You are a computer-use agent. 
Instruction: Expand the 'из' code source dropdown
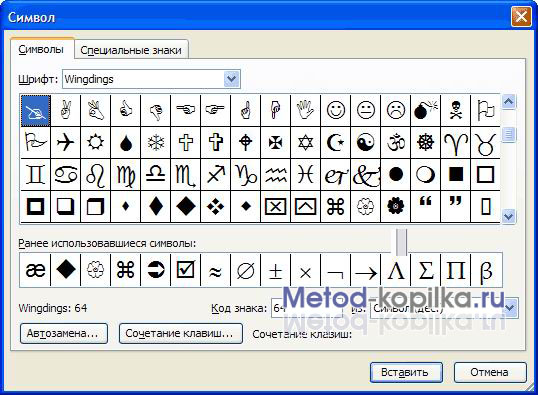point(510,308)
